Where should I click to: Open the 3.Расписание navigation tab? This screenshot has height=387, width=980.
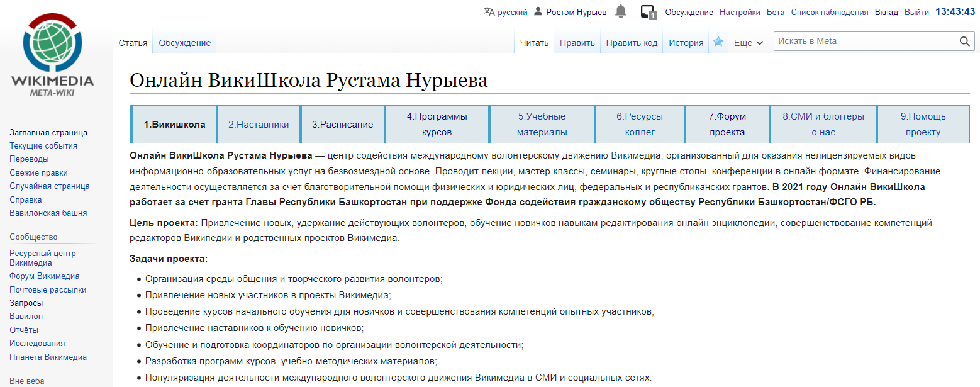343,125
